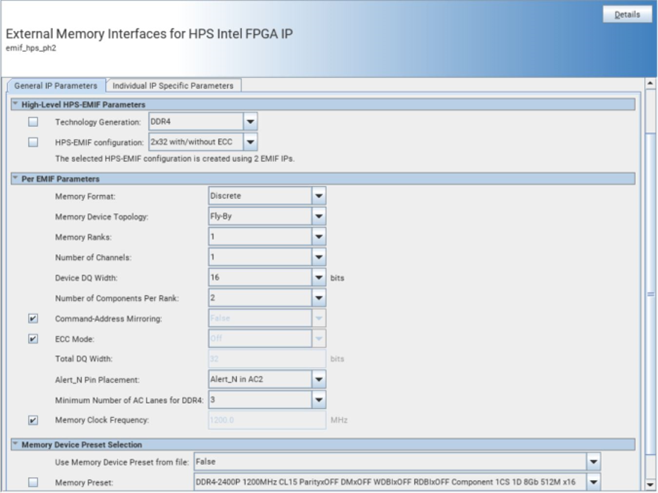The image size is (658, 493).
Task: Uncheck the Command-Address Mirroring checkbox
Action: pos(33,318)
